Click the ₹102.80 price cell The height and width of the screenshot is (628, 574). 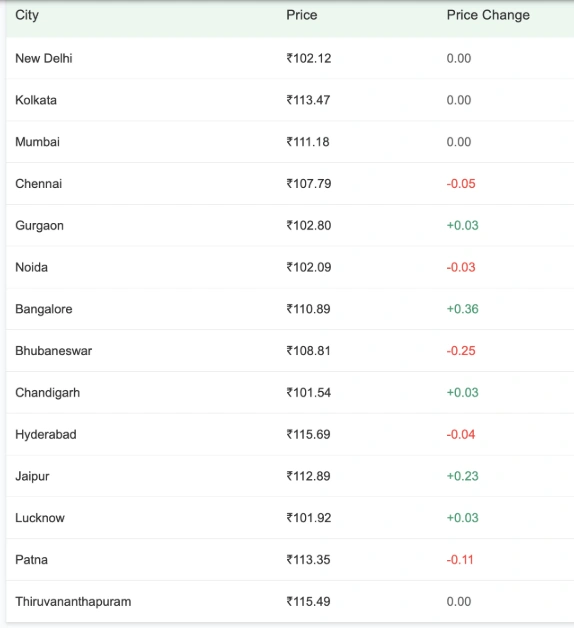309,225
